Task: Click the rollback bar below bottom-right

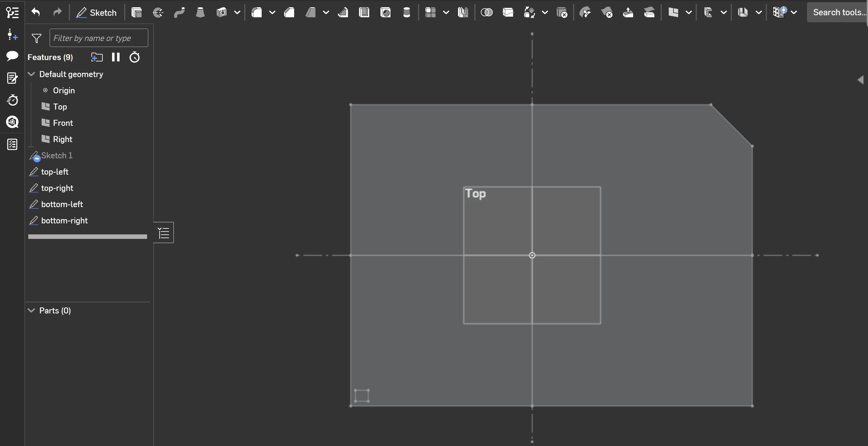Action: [x=88, y=236]
